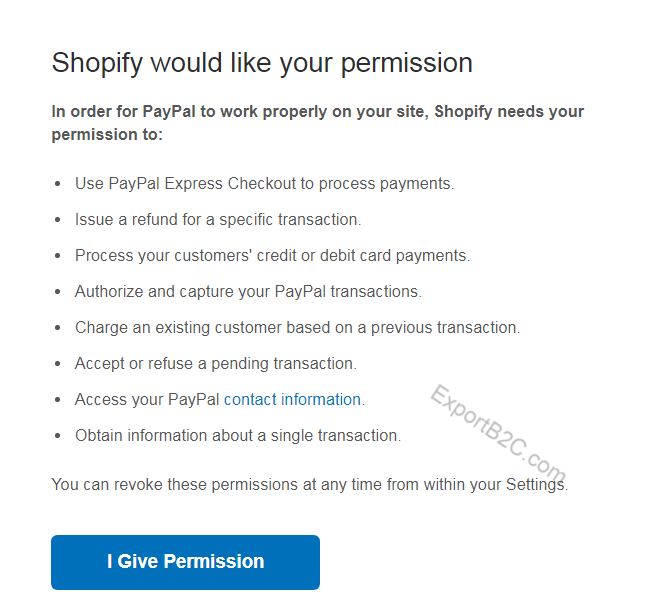Open the contact information link
This screenshot has height=616, width=650.
click(x=292, y=400)
